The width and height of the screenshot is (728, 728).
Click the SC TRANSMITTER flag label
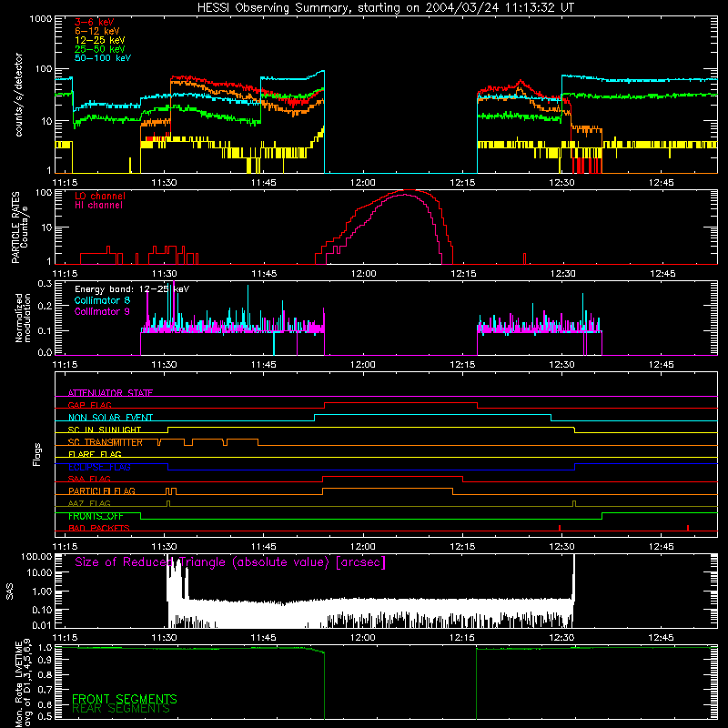click(106, 442)
